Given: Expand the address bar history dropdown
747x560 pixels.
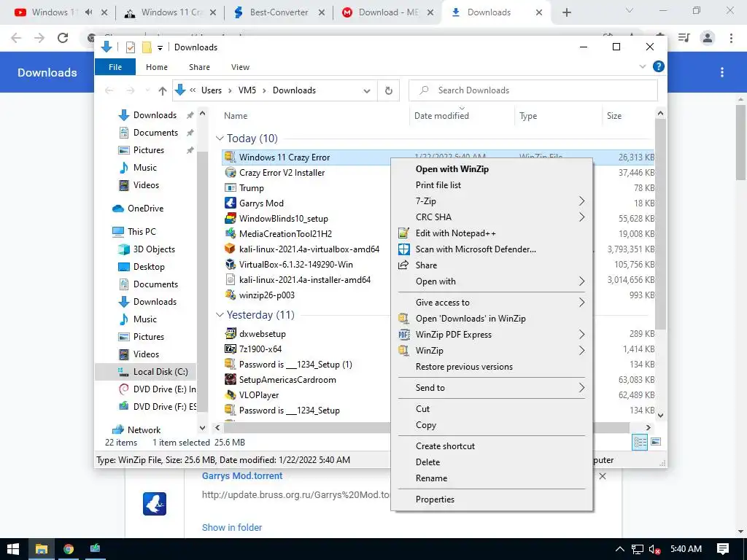Looking at the screenshot, I should 366,90.
